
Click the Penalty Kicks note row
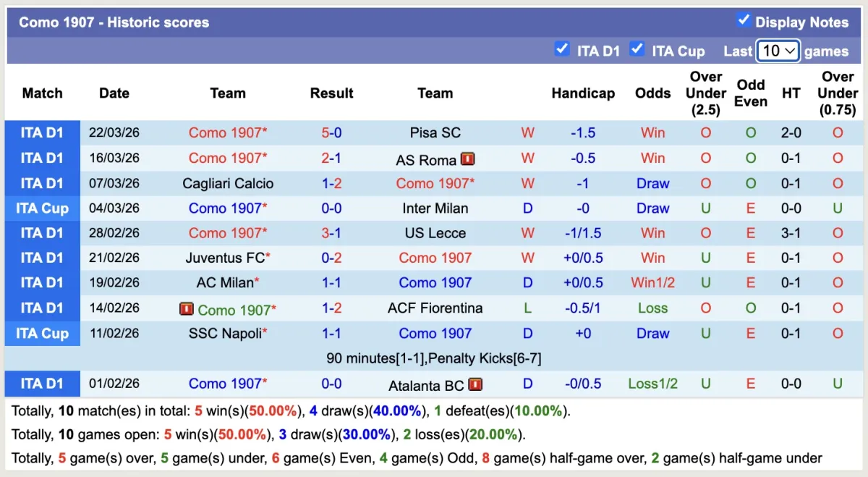click(434, 358)
